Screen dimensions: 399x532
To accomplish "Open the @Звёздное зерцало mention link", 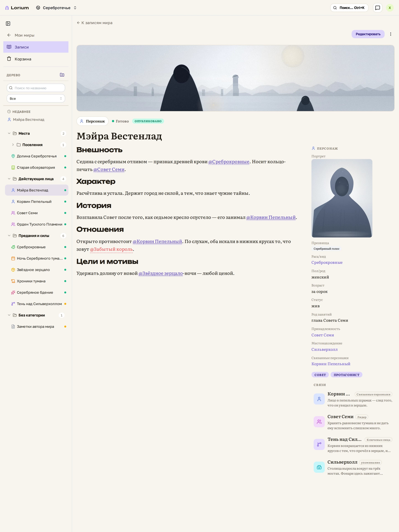I will (x=161, y=273).
